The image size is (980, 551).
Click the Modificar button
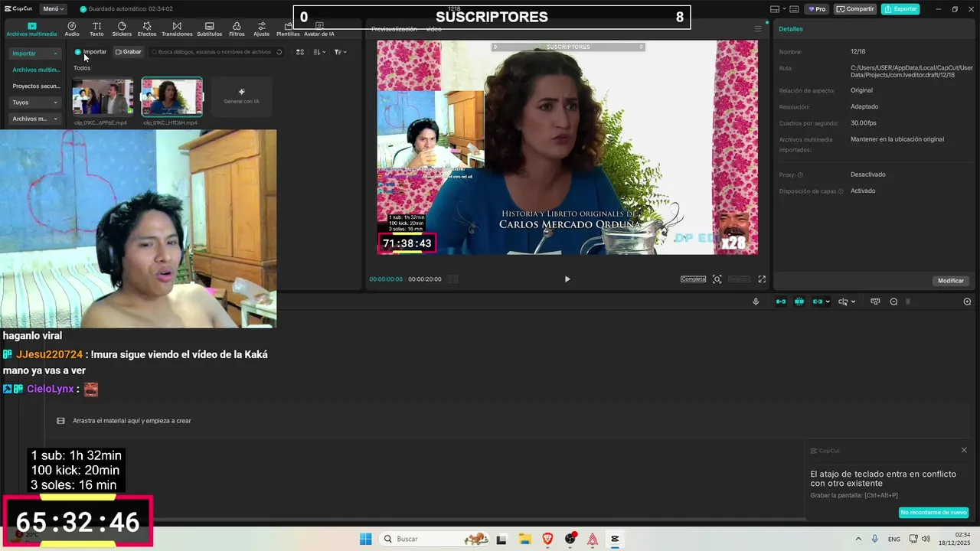click(951, 281)
